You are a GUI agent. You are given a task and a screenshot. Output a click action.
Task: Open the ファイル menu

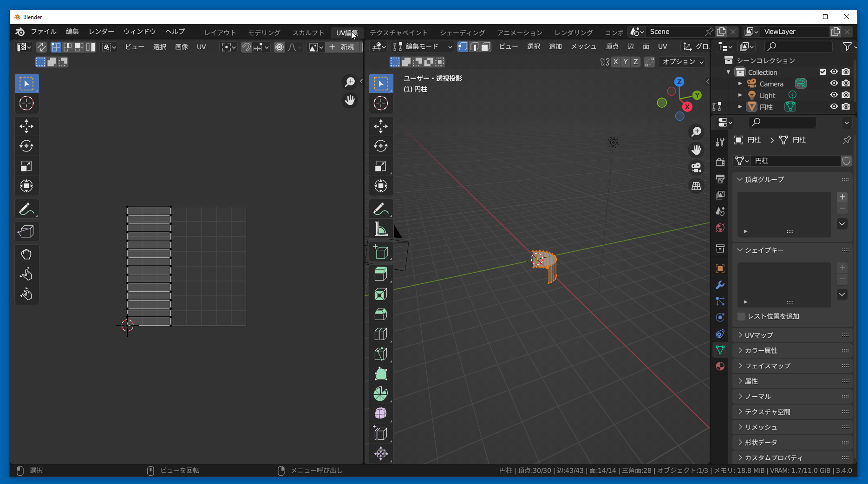[x=43, y=32]
